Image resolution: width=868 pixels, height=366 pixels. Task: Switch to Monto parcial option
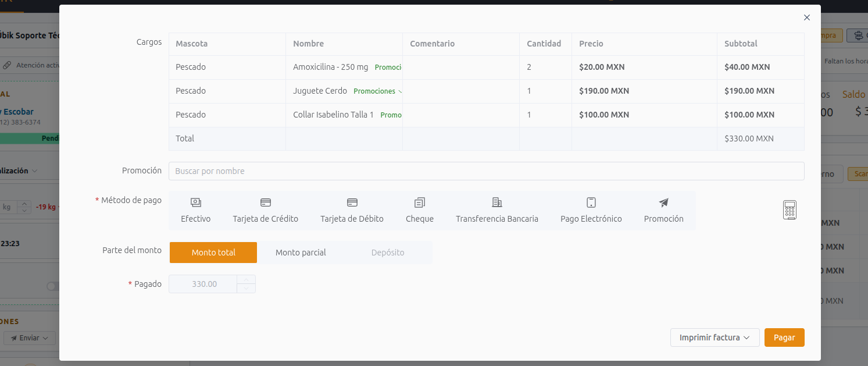coord(301,253)
